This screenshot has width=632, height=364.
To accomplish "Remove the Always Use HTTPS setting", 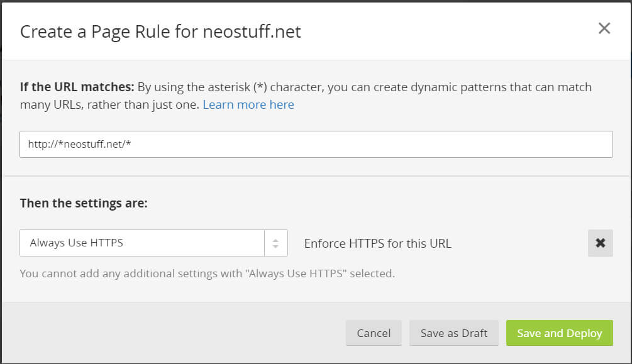I will 600,243.
